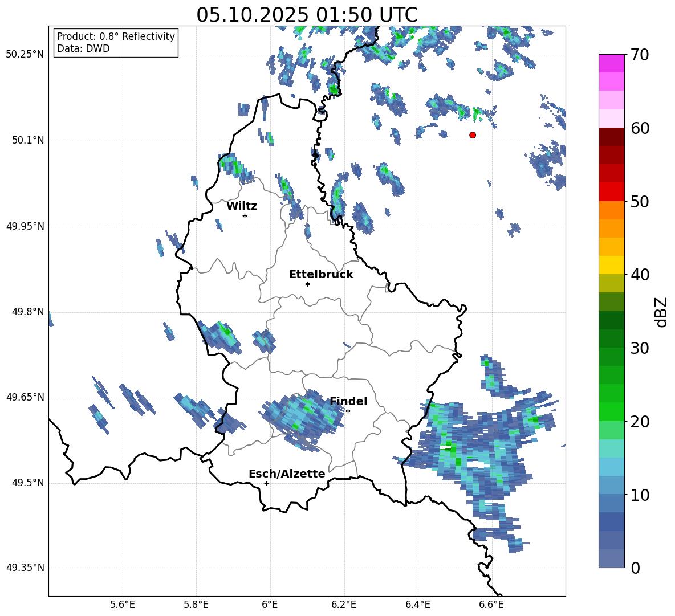Image resolution: width=675 pixels, height=616 pixels.
Task: Pick the dark maroon swatch below 60 dBZ
Action: click(612, 137)
